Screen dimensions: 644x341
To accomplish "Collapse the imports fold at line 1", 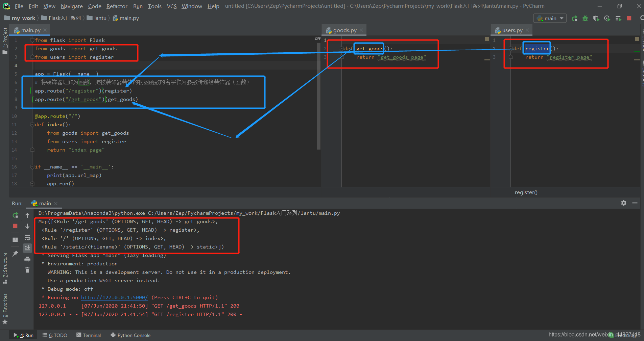I will click(32, 40).
